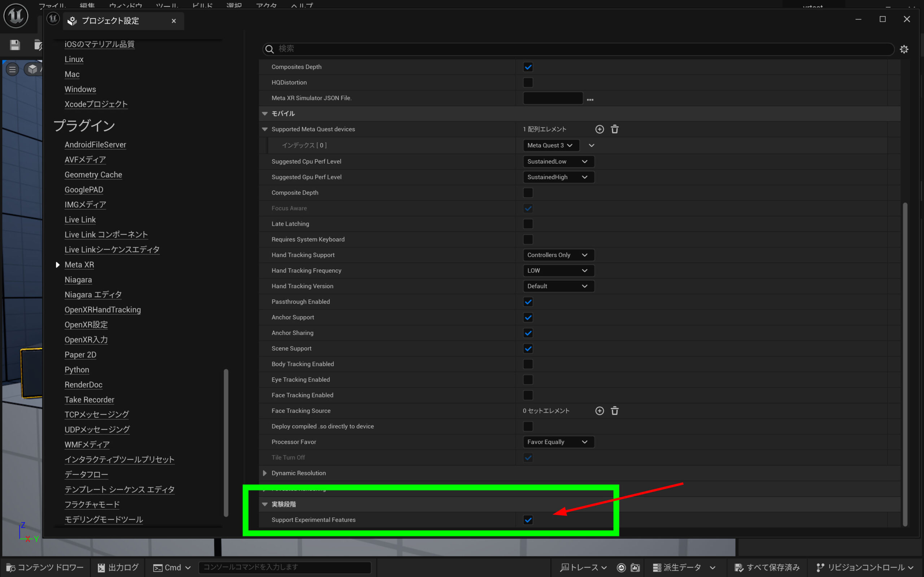The width and height of the screenshot is (924, 577).
Task: Browse for Meta XR Simulator JSON file
Action: (x=590, y=99)
